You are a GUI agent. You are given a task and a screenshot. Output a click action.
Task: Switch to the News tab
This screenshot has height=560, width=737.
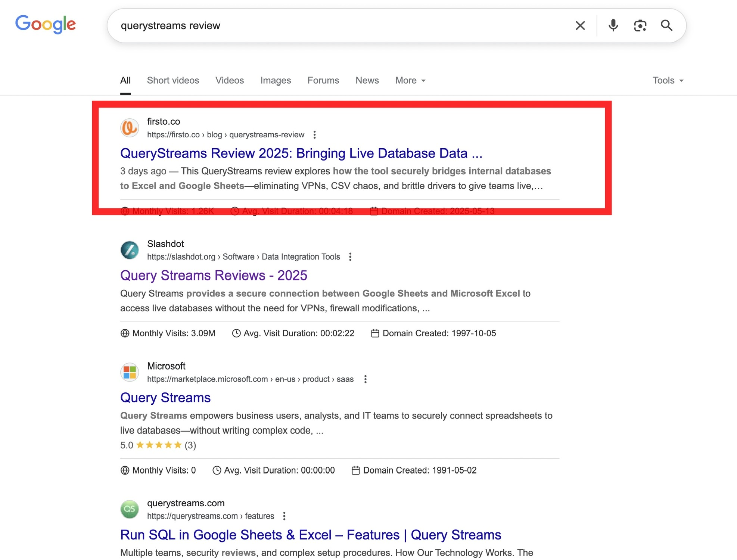tap(367, 80)
